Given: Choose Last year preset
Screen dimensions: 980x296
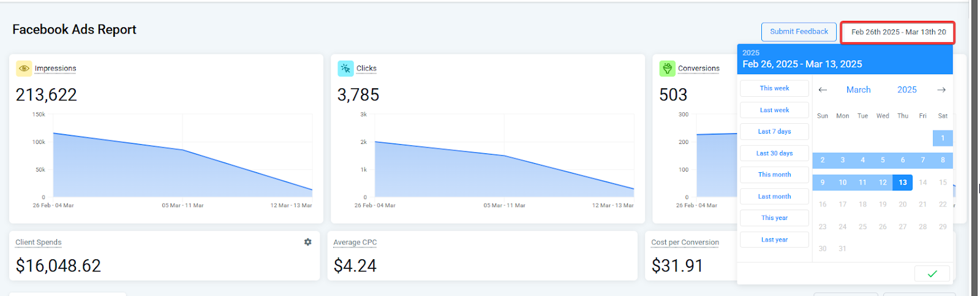Looking at the screenshot, I should click(x=774, y=240).
